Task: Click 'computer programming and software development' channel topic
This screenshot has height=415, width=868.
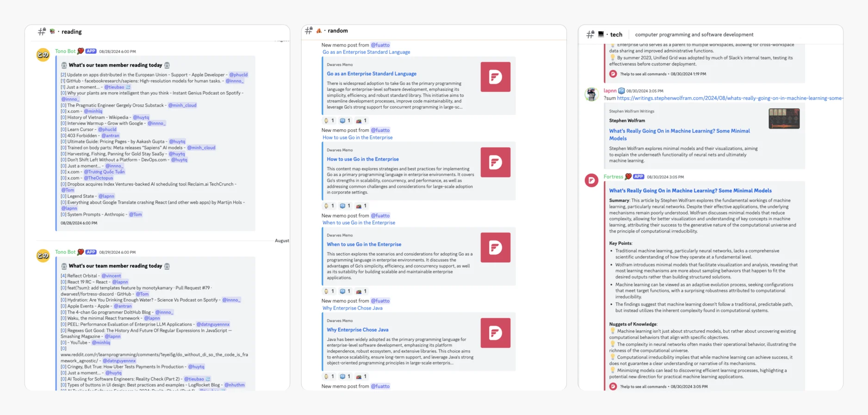Action: pyautogui.click(x=694, y=34)
